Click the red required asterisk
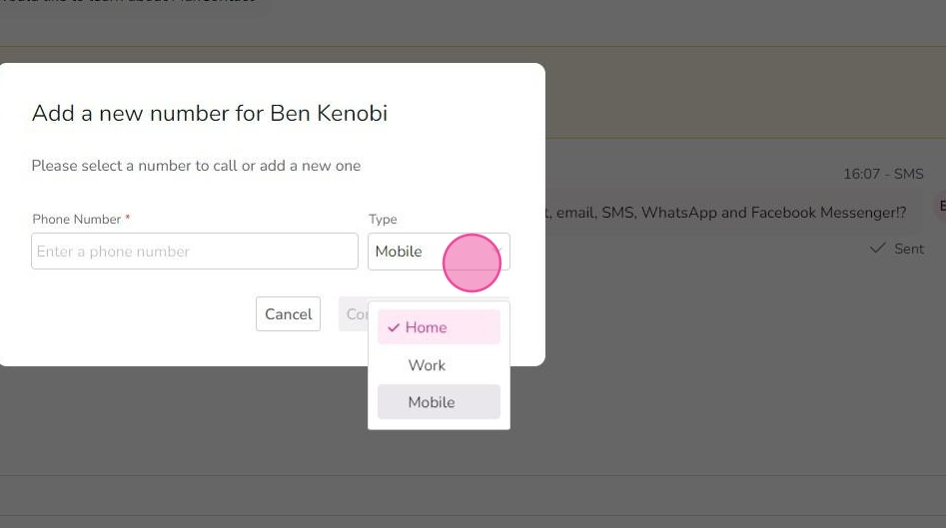The image size is (946, 528). 127,218
